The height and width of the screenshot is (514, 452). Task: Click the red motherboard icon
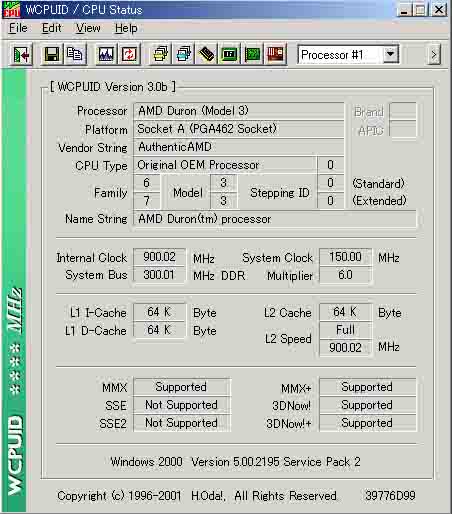point(275,54)
